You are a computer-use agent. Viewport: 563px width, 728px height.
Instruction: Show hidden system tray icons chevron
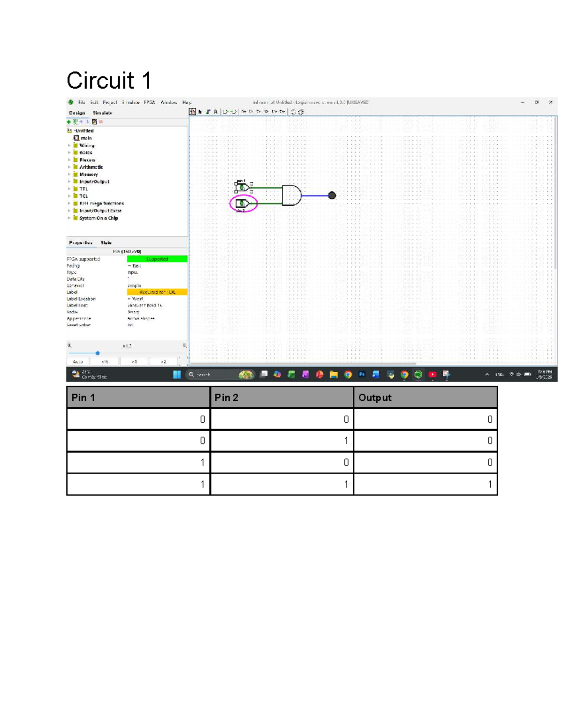487,374
